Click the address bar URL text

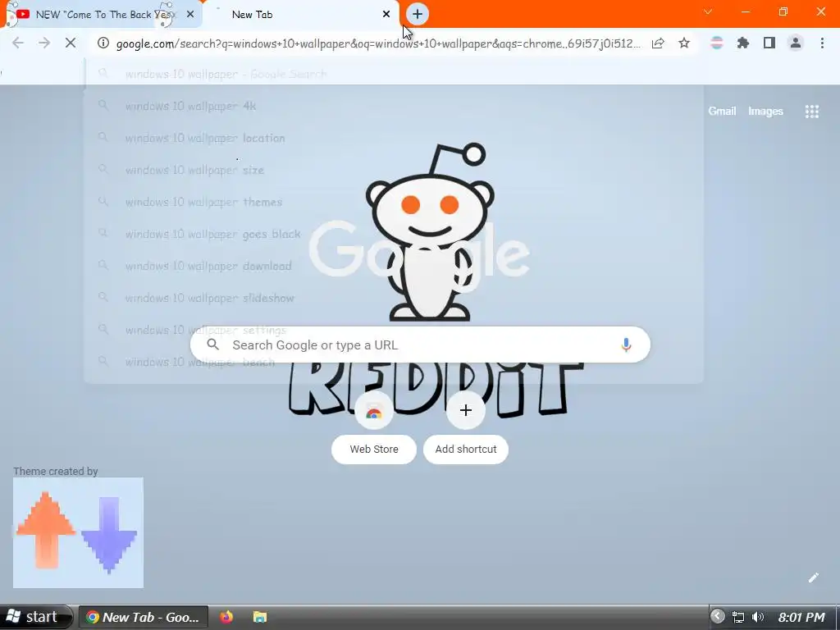(x=378, y=43)
